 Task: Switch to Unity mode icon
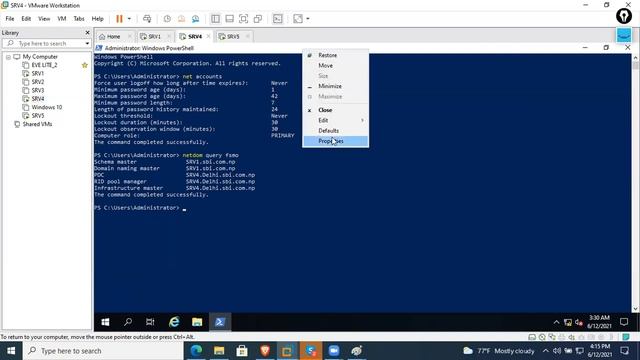(258, 19)
